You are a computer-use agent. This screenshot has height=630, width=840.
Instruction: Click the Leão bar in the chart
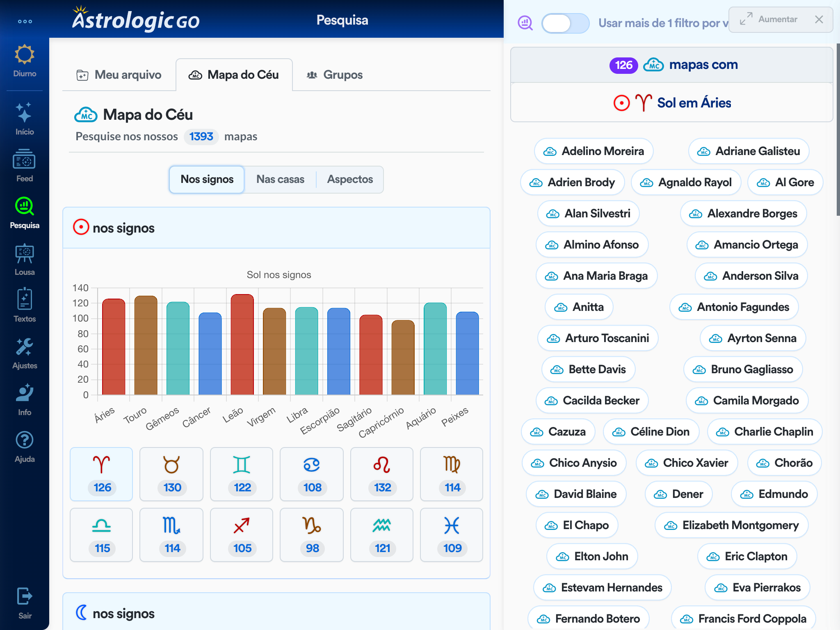242,345
